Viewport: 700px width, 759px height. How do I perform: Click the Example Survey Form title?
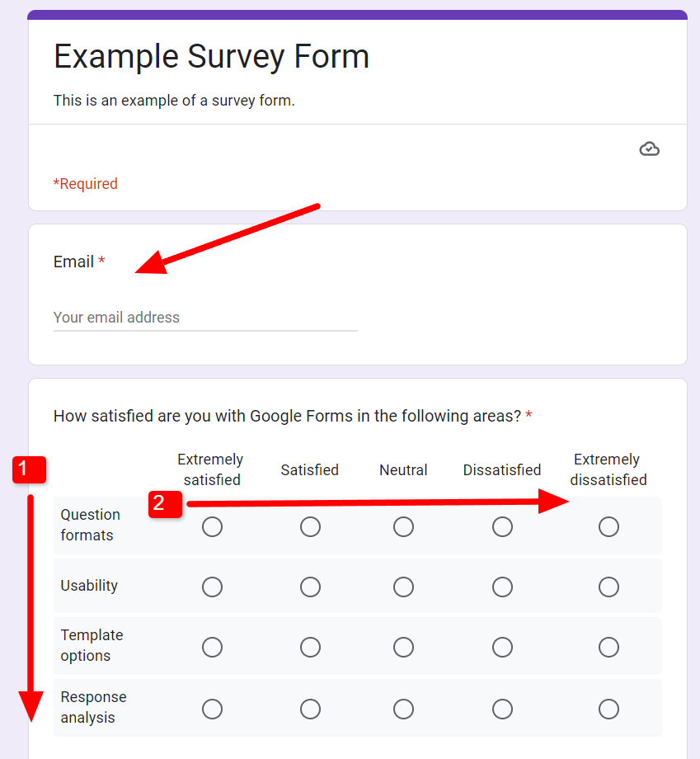pyautogui.click(x=211, y=57)
